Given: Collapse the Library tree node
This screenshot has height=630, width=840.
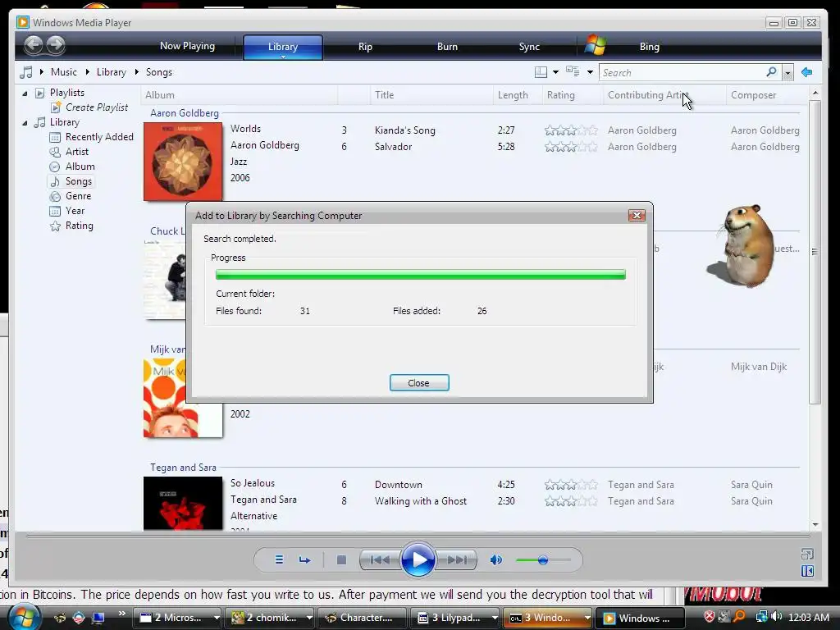Looking at the screenshot, I should click(x=25, y=123).
